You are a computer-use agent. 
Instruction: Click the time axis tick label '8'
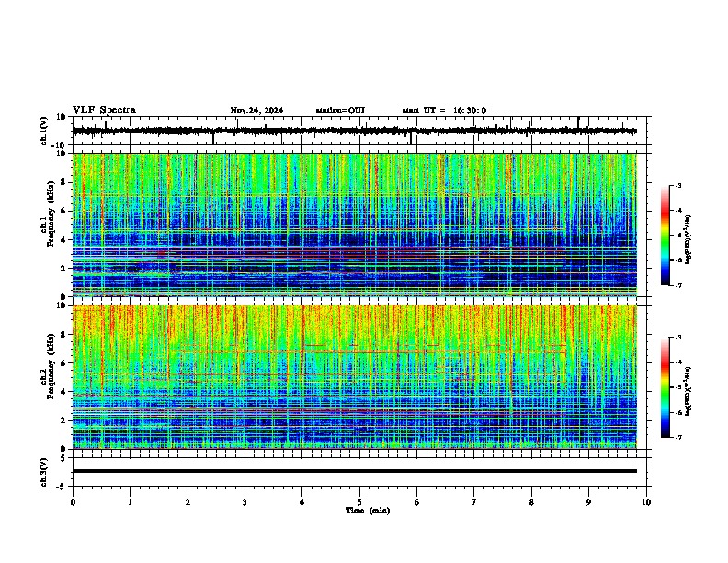tap(531, 502)
